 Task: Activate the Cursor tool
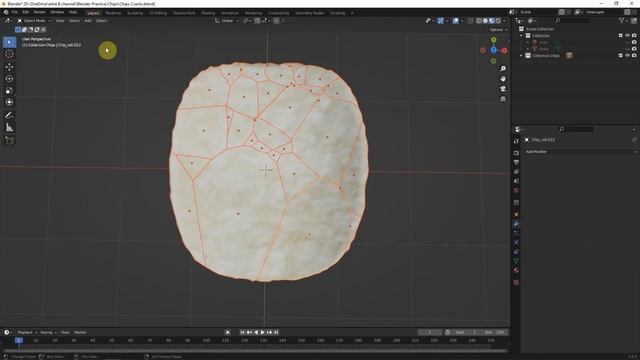pos(9,54)
